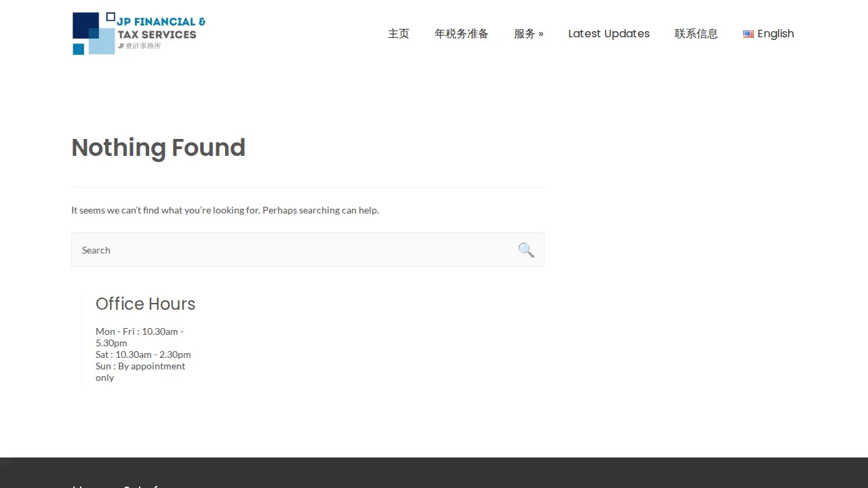
Task: Click the Office Hours heading
Action: 146,304
